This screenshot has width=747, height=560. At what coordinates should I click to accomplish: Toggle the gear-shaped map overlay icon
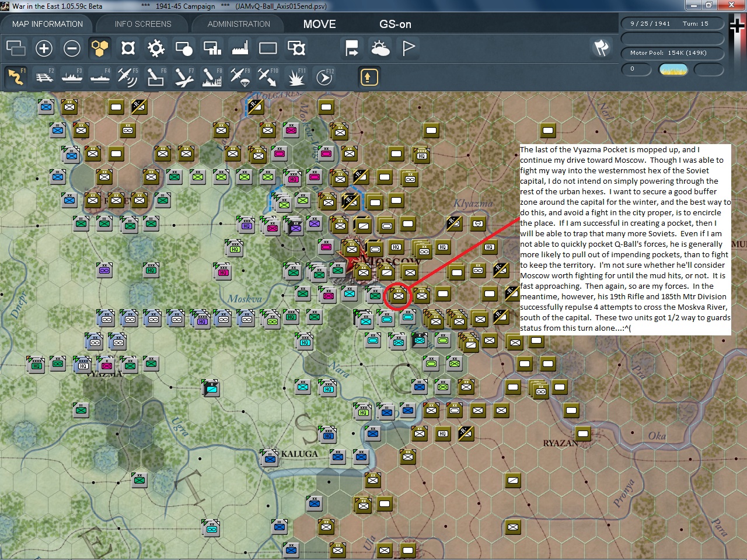156,48
